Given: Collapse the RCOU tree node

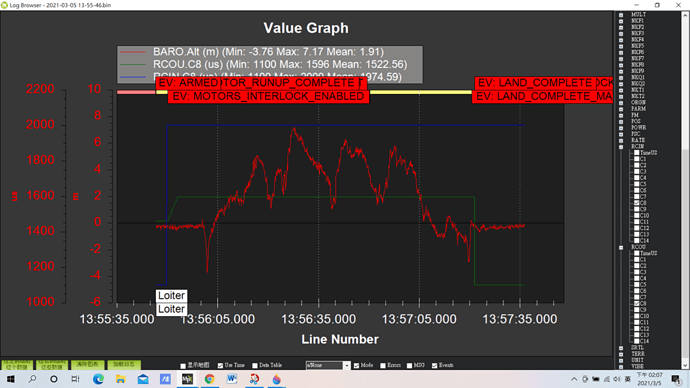Looking at the screenshot, I should [x=621, y=248].
